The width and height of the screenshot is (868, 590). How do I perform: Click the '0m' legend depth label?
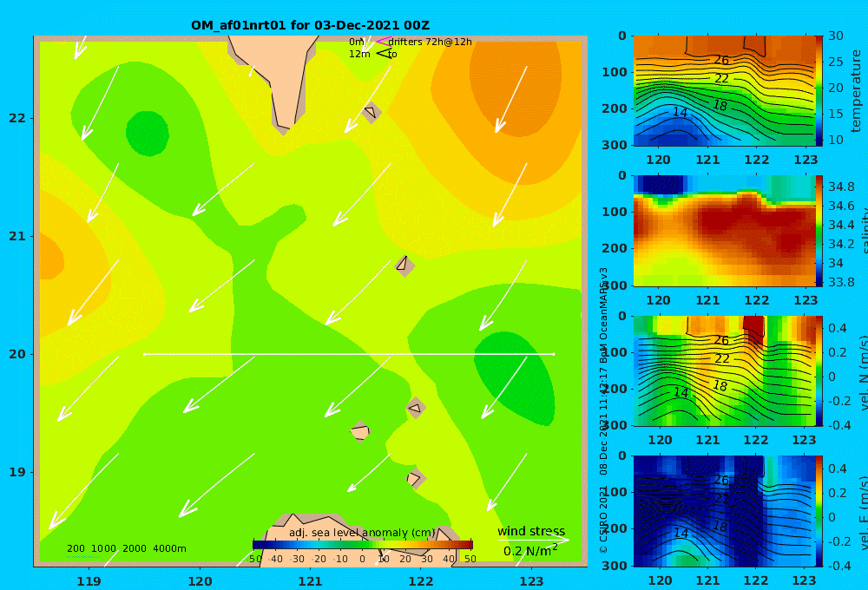[357, 42]
